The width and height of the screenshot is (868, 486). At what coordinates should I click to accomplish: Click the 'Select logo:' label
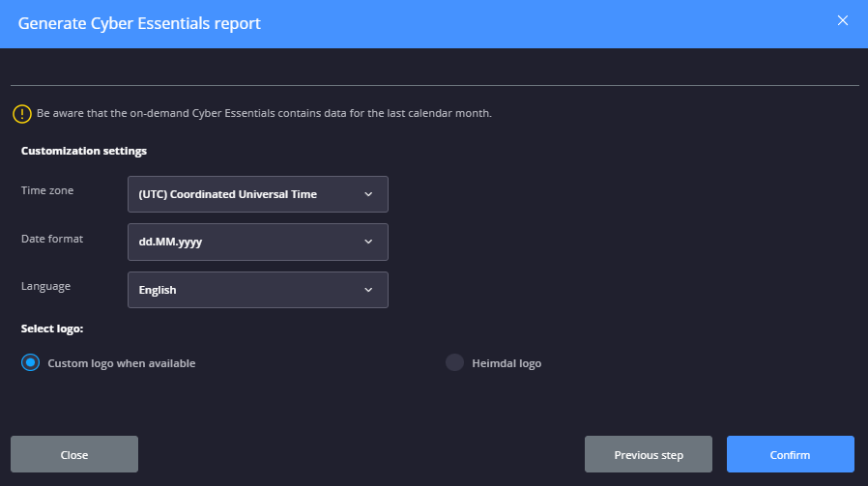click(x=52, y=329)
